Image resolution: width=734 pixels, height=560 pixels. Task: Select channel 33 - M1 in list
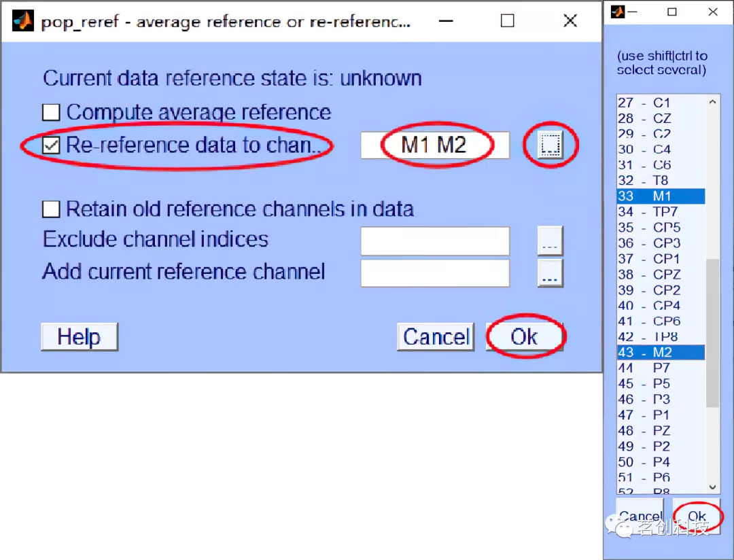[x=660, y=196]
